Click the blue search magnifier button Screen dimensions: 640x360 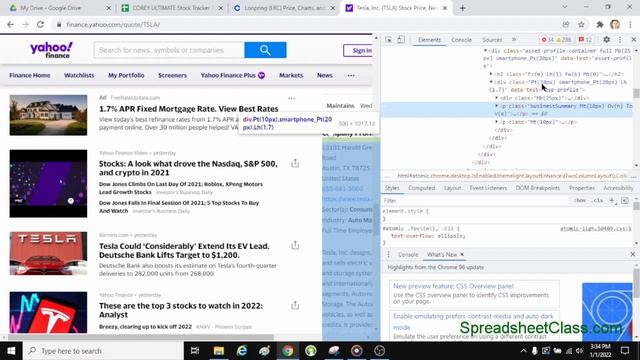(x=265, y=50)
